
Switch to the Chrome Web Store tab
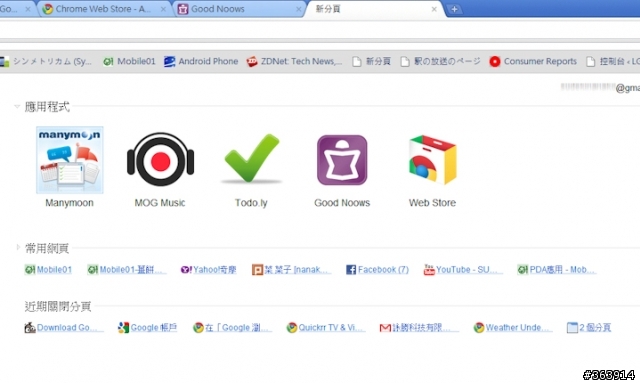tap(103, 9)
